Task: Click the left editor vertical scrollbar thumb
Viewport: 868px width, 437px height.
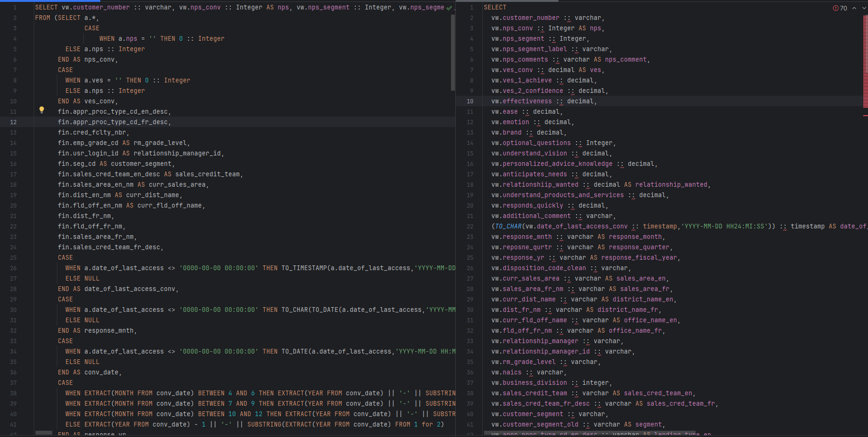Action: click(453, 52)
